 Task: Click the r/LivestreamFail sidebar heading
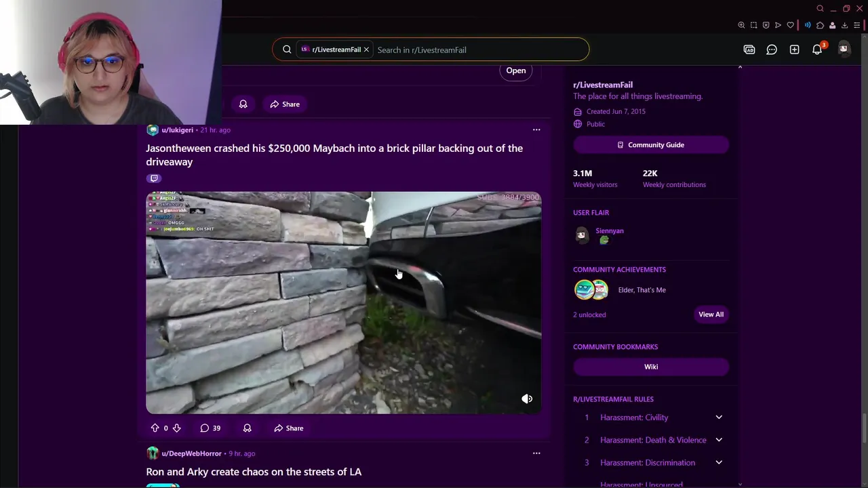click(603, 85)
